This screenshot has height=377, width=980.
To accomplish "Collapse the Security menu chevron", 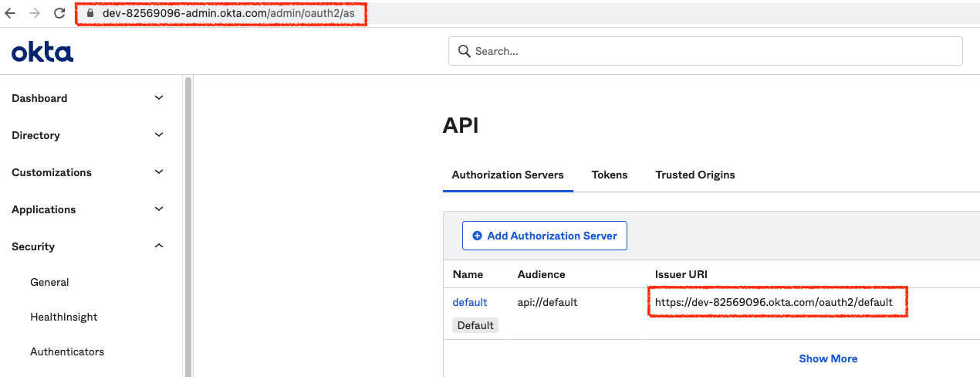I will coord(159,246).
